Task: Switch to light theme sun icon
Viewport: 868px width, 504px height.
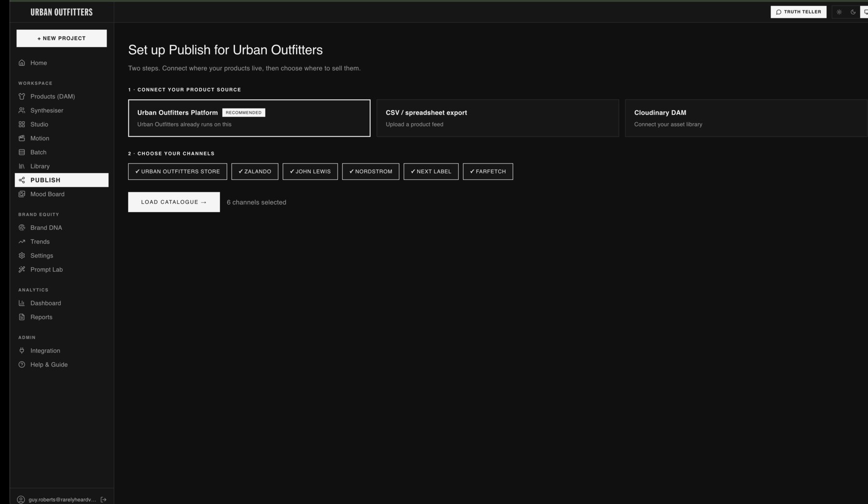Action: pyautogui.click(x=839, y=12)
